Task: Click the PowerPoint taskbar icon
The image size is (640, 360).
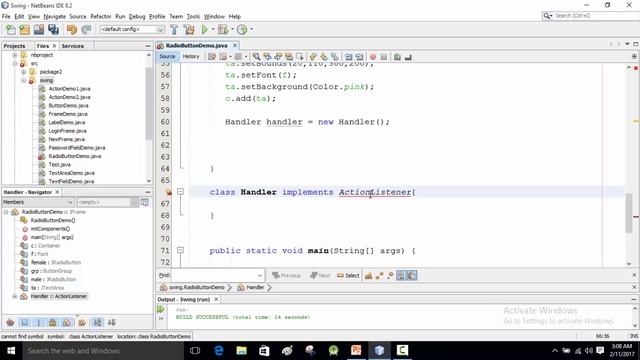Action: [356, 350]
